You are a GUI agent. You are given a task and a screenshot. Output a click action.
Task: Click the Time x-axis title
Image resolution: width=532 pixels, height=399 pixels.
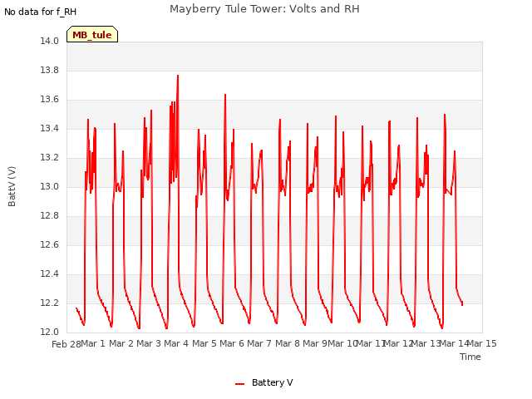click(470, 357)
